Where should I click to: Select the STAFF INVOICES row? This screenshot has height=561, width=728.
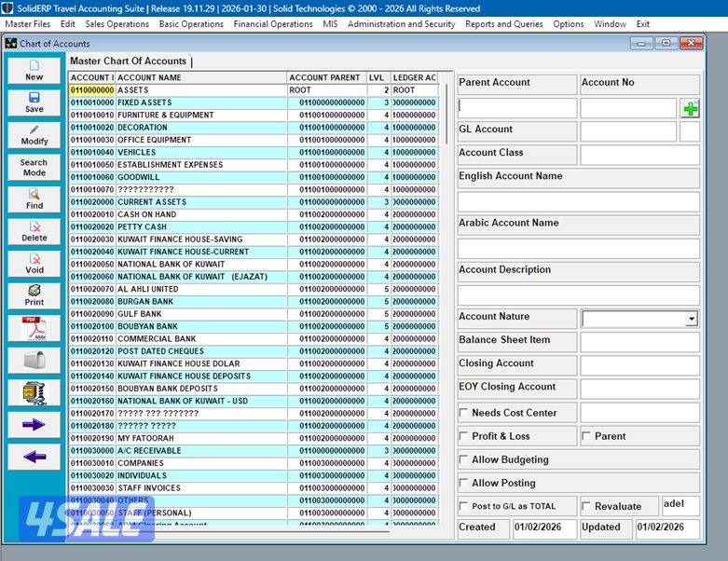(254, 488)
